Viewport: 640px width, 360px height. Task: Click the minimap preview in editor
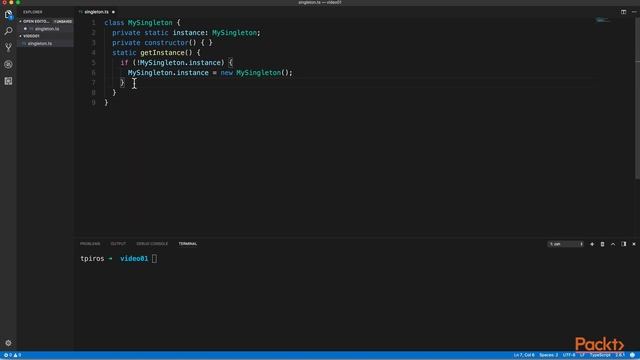602,20
